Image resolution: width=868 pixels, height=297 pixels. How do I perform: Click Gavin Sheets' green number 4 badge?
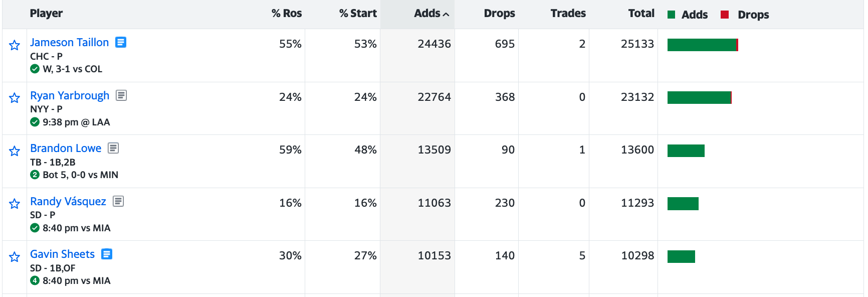point(35,280)
